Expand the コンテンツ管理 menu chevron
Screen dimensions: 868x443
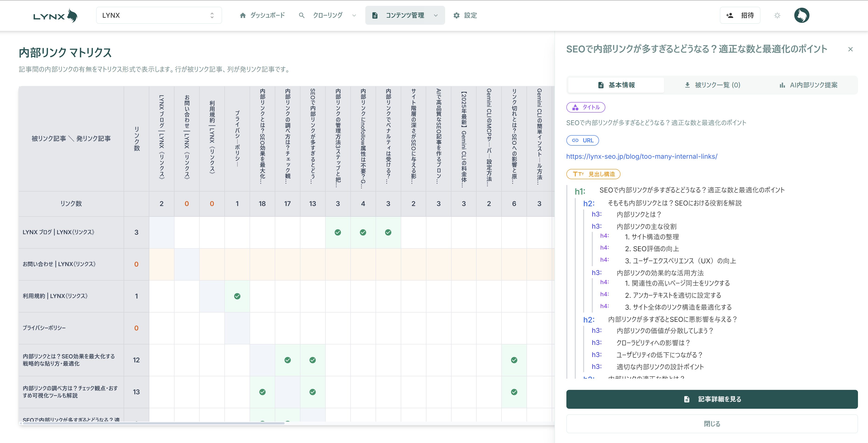pos(436,15)
